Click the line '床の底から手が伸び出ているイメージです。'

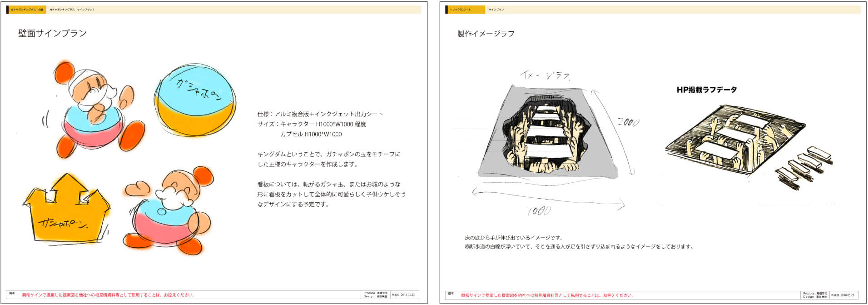pyautogui.click(x=514, y=238)
